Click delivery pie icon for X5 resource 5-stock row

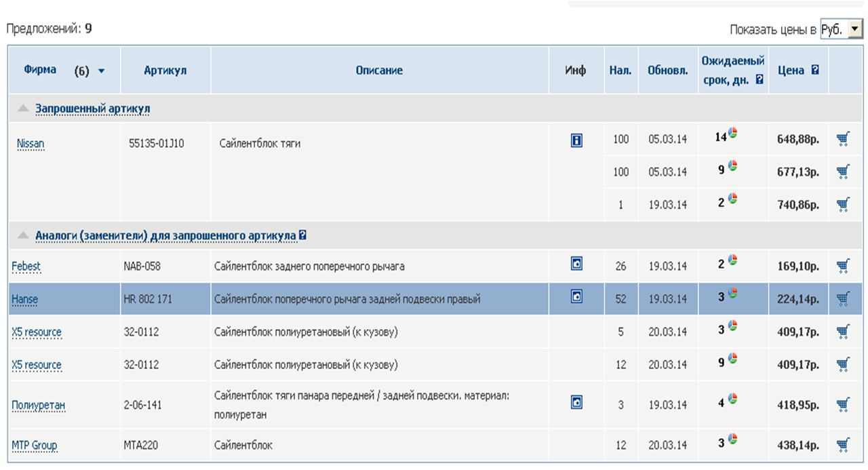point(733,326)
